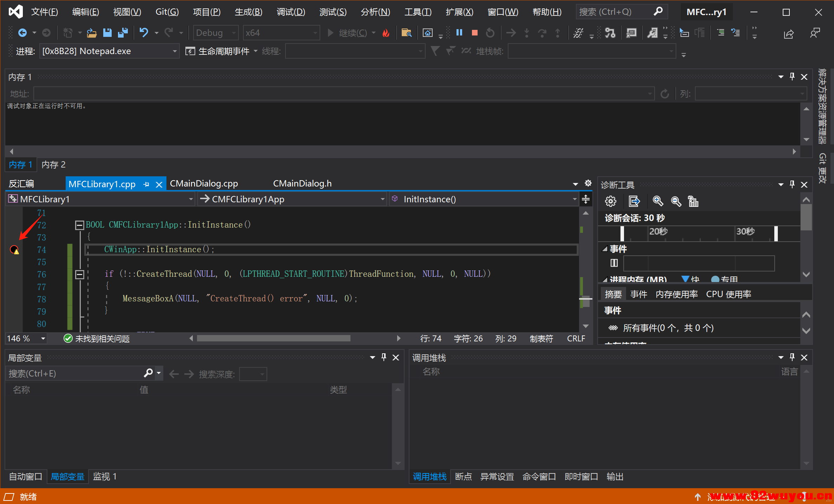
Task: Pause debugging with the pause icon
Action: 459,33
